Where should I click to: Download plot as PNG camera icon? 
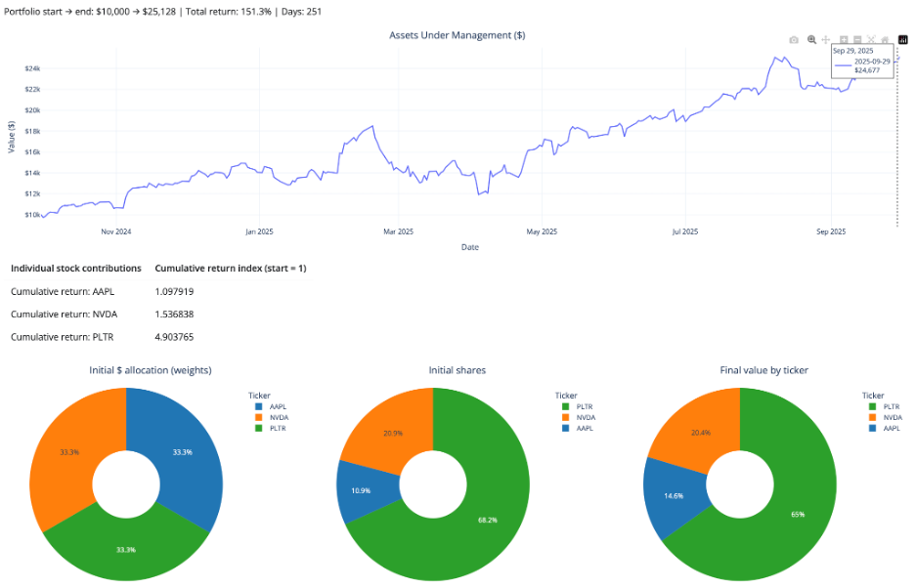coord(794,40)
